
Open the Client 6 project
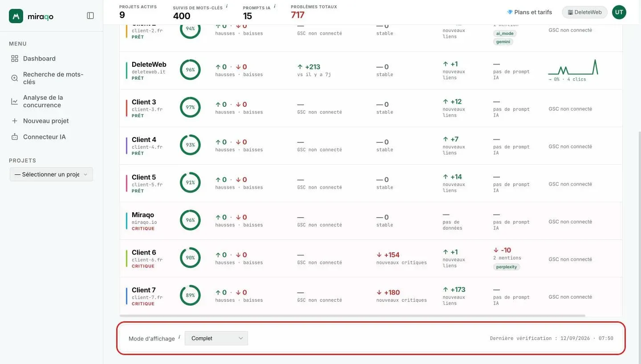pos(144,252)
